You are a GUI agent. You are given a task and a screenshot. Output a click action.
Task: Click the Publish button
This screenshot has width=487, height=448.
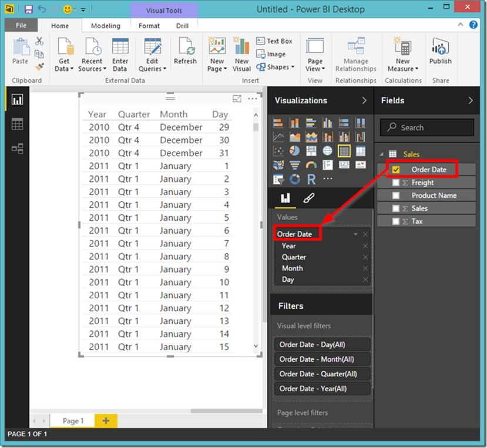[440, 53]
